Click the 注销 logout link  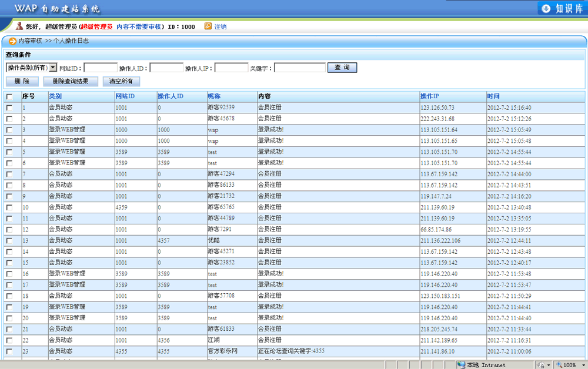(220, 26)
